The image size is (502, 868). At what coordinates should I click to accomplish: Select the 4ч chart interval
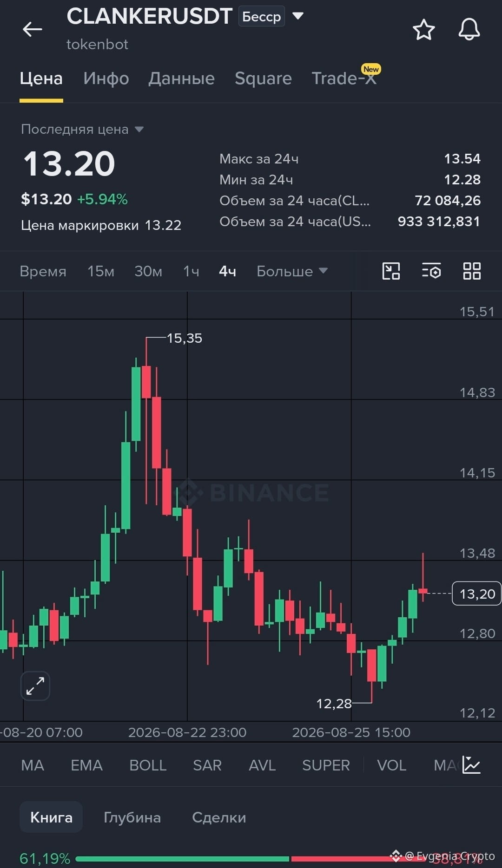pos(227,271)
